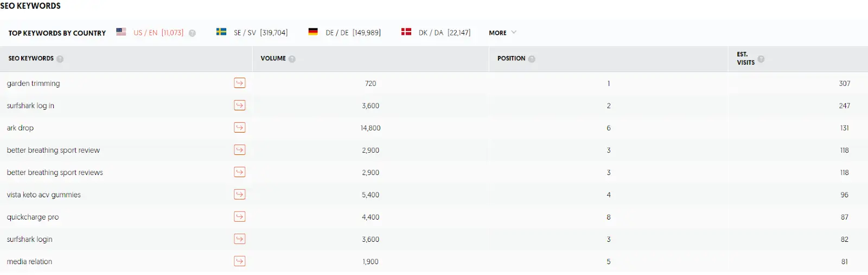Switch to DK / DA keywords tab
The width and height of the screenshot is (868, 275).
point(436,33)
